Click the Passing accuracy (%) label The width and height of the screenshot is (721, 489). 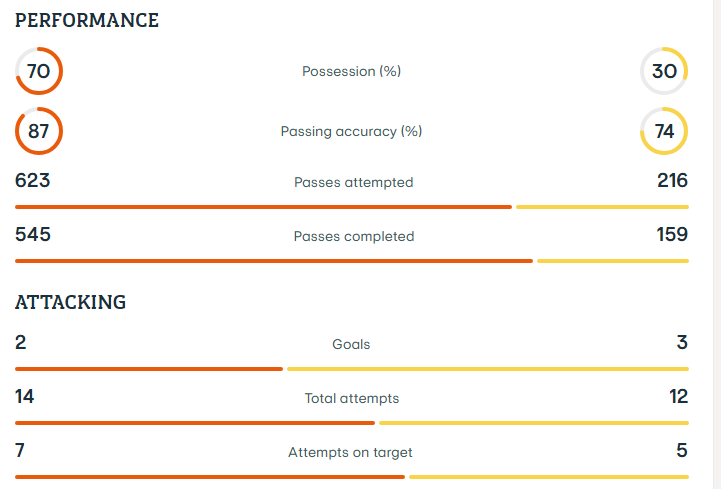click(351, 131)
